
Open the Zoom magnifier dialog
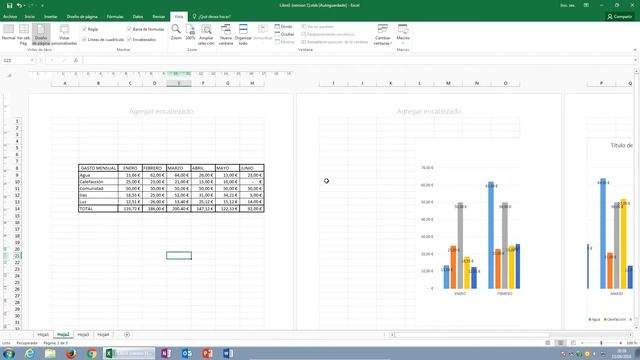(x=176, y=32)
